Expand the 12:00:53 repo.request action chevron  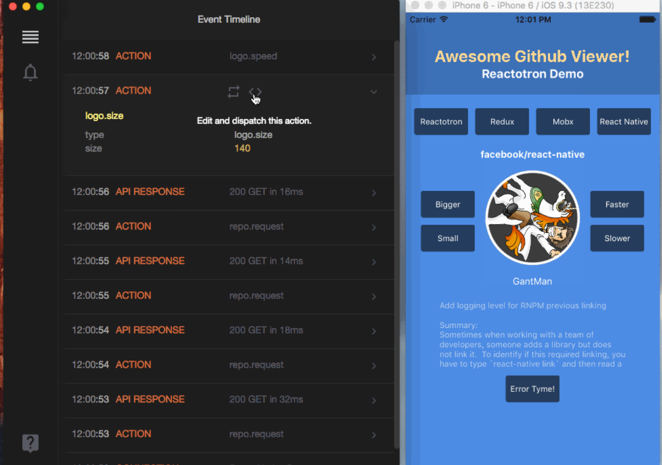point(374,435)
